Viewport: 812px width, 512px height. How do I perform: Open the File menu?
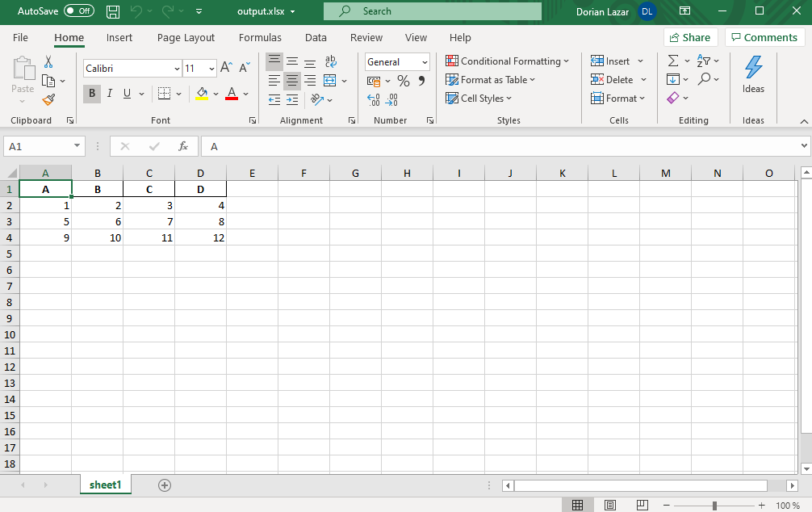19,37
